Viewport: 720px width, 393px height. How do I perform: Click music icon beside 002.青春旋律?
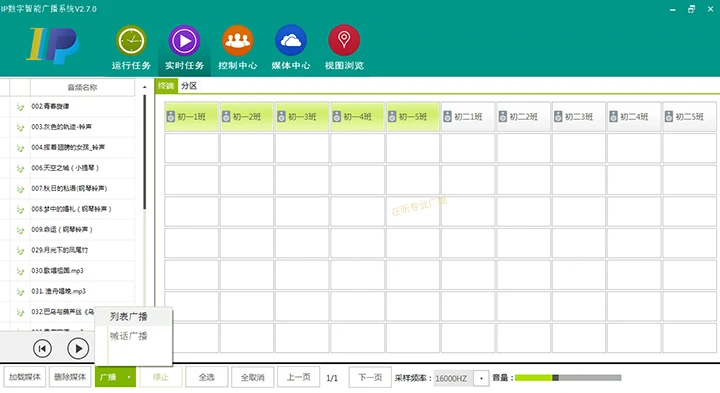pos(20,107)
